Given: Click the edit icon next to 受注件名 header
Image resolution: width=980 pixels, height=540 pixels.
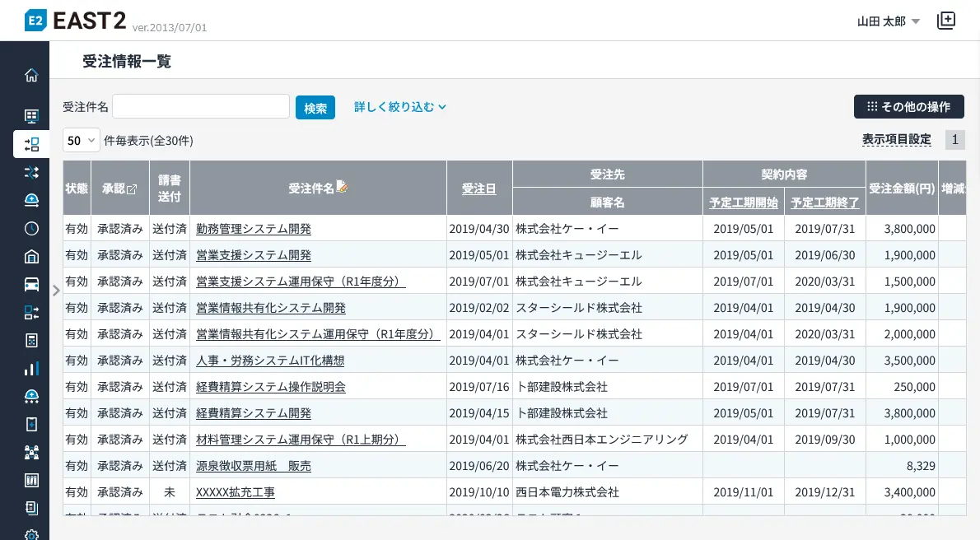Looking at the screenshot, I should pos(343,187).
